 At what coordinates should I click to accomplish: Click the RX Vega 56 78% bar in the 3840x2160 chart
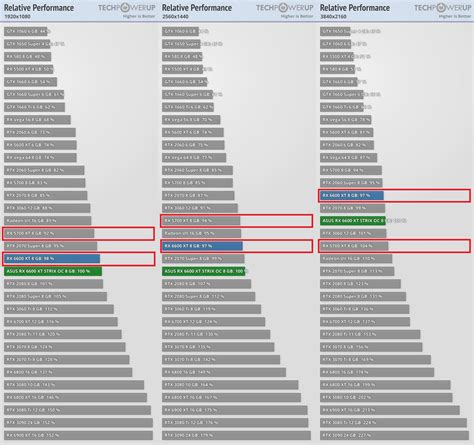(346, 120)
